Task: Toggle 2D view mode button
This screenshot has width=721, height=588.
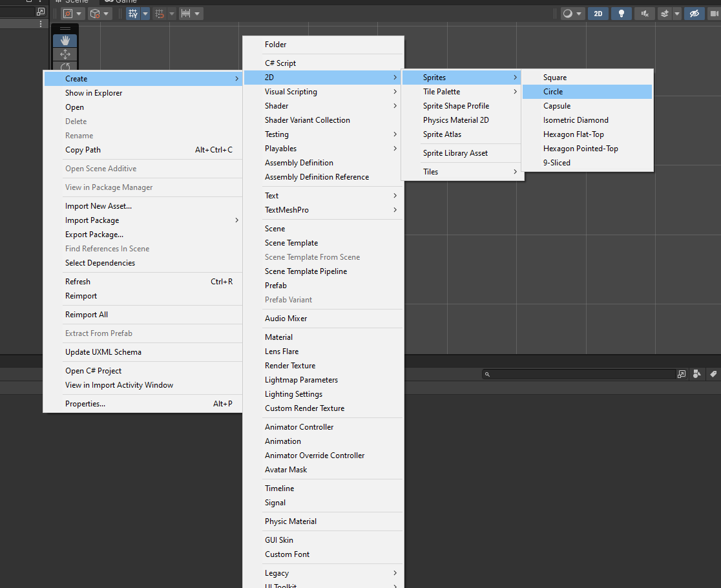Action: pos(598,14)
